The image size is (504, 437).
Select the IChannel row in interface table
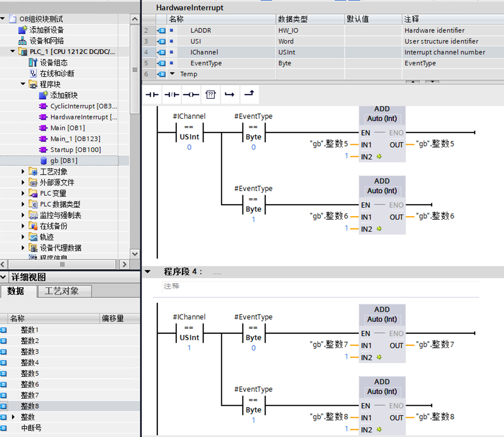coord(204,52)
